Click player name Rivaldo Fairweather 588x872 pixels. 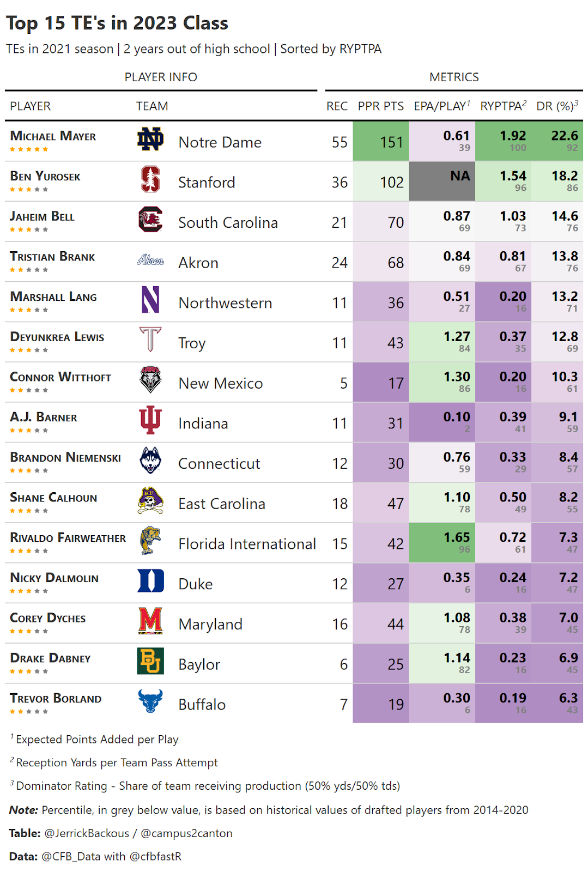68,538
